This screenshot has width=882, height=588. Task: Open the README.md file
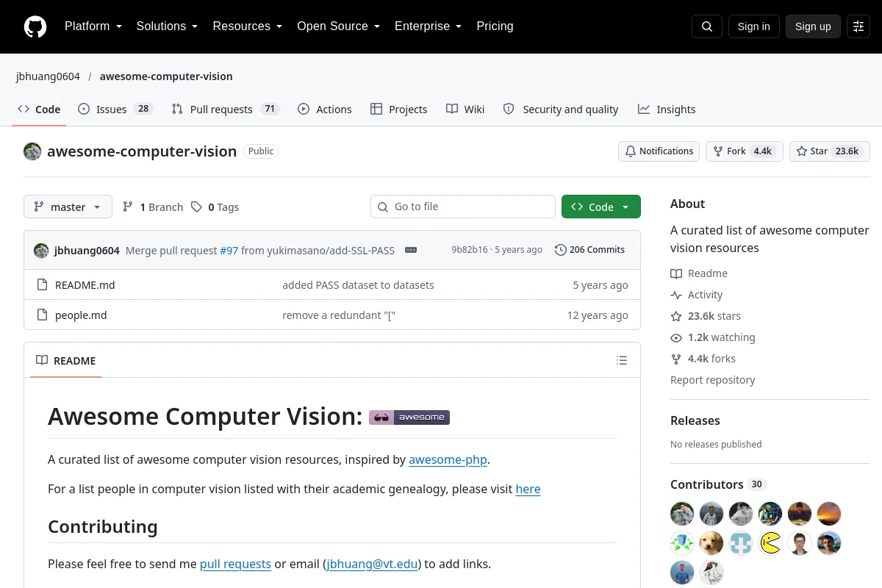[x=85, y=285]
